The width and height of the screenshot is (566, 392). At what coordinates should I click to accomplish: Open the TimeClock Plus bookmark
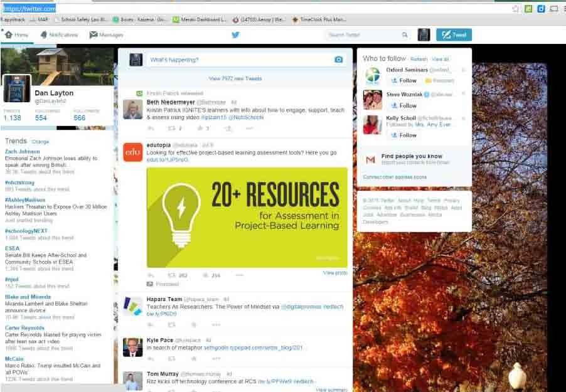click(x=319, y=19)
